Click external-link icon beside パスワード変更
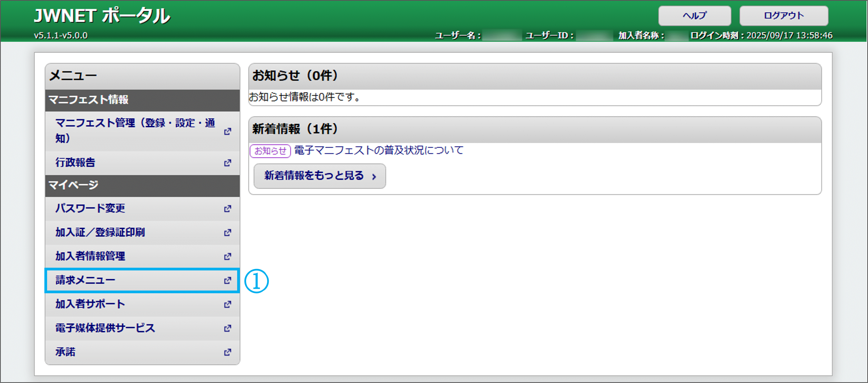Viewport: 868px width, 383px height. coord(227,209)
